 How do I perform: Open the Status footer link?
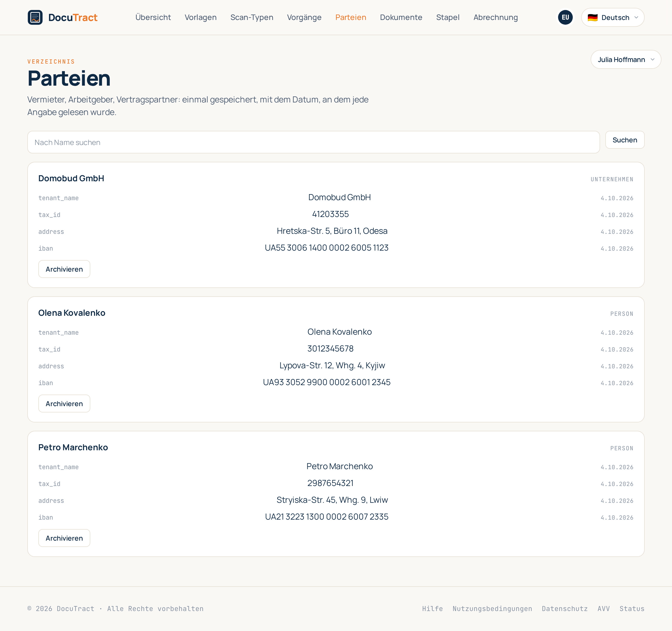point(632,609)
